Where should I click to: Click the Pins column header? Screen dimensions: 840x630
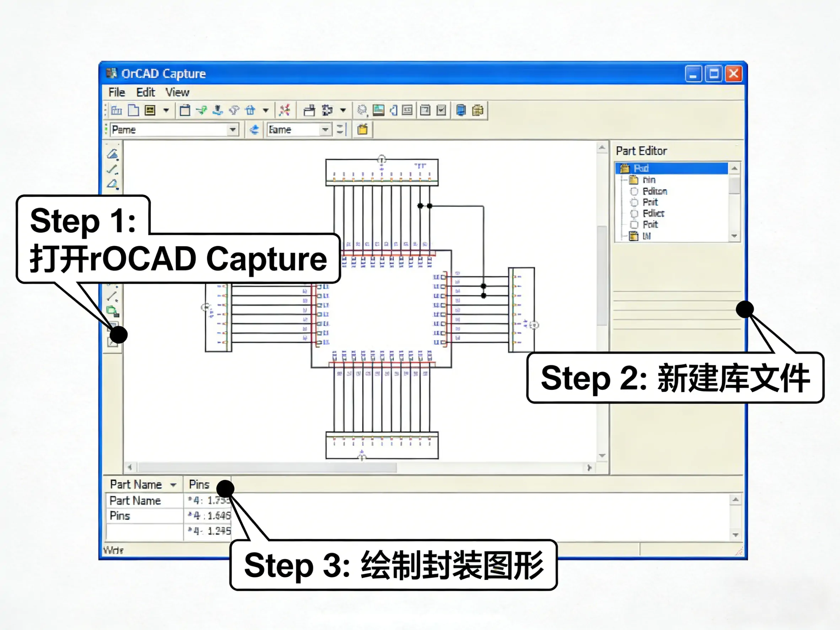coord(199,485)
